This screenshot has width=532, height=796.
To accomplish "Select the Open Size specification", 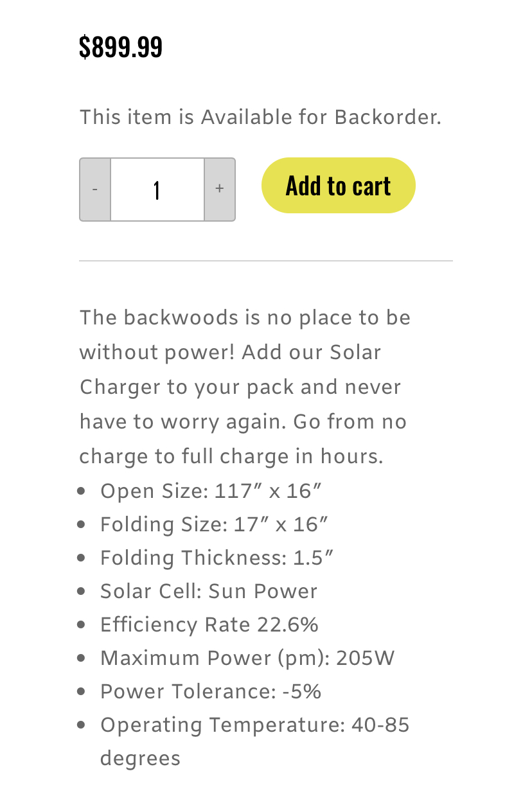I will (x=211, y=491).
